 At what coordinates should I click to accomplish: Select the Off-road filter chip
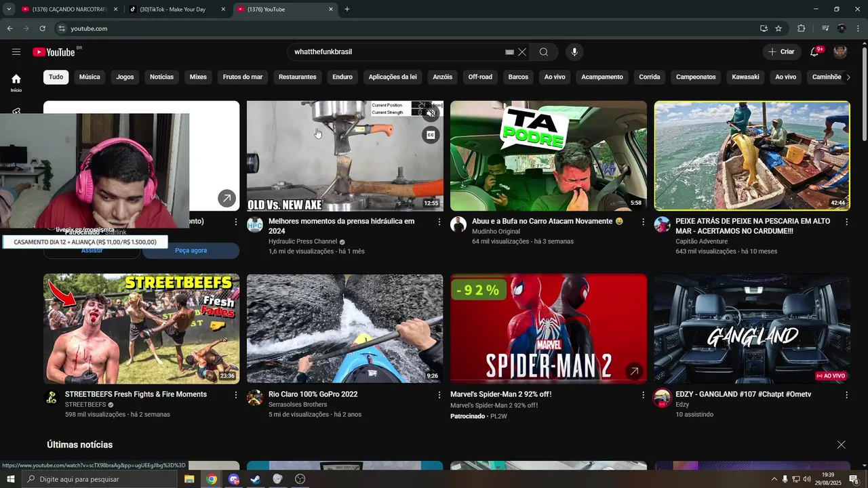(480, 77)
